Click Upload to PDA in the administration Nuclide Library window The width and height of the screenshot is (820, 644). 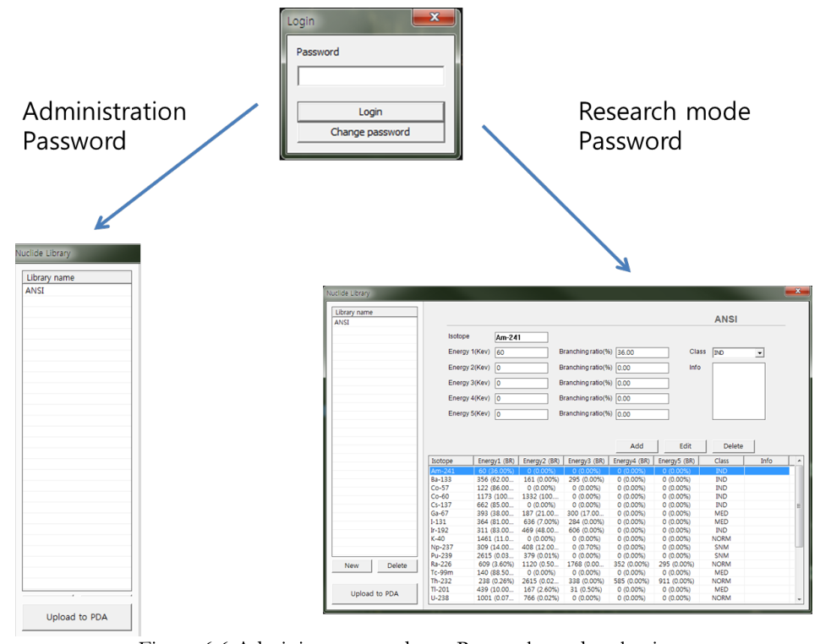[77, 617]
